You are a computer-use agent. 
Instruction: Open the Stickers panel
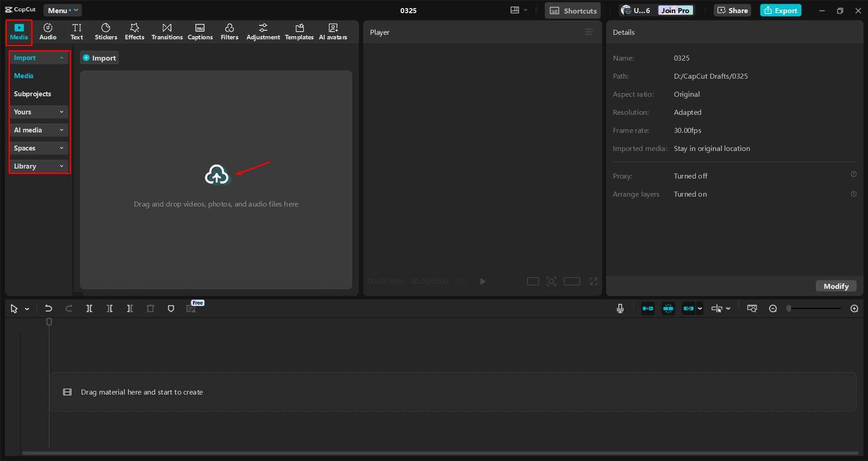105,31
